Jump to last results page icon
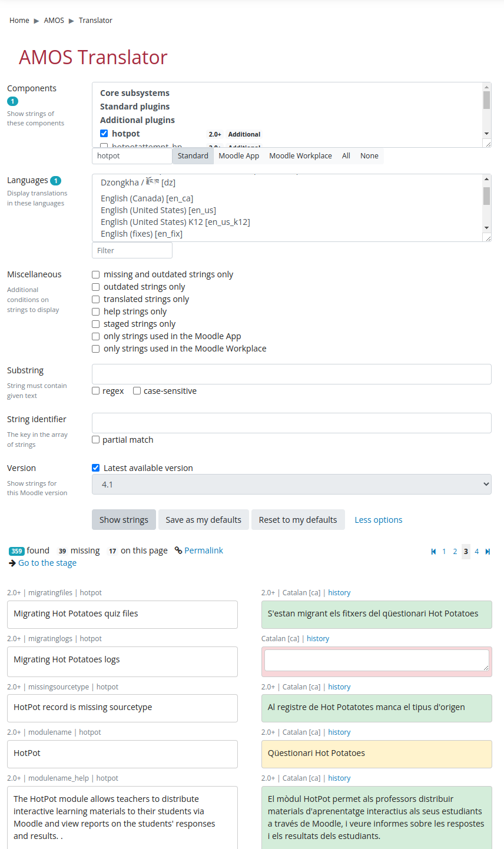 488,552
